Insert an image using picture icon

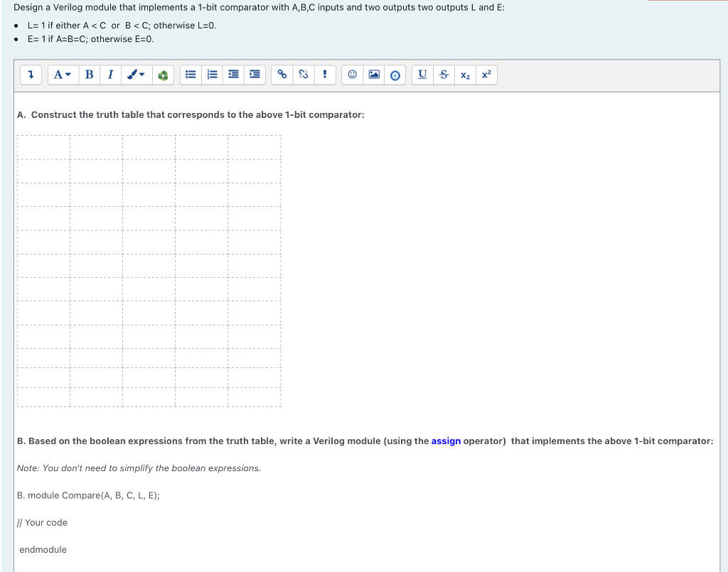click(374, 75)
